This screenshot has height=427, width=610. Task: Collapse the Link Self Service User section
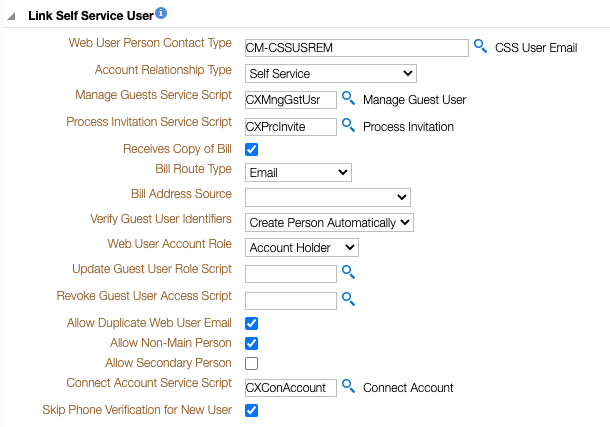click(11, 16)
